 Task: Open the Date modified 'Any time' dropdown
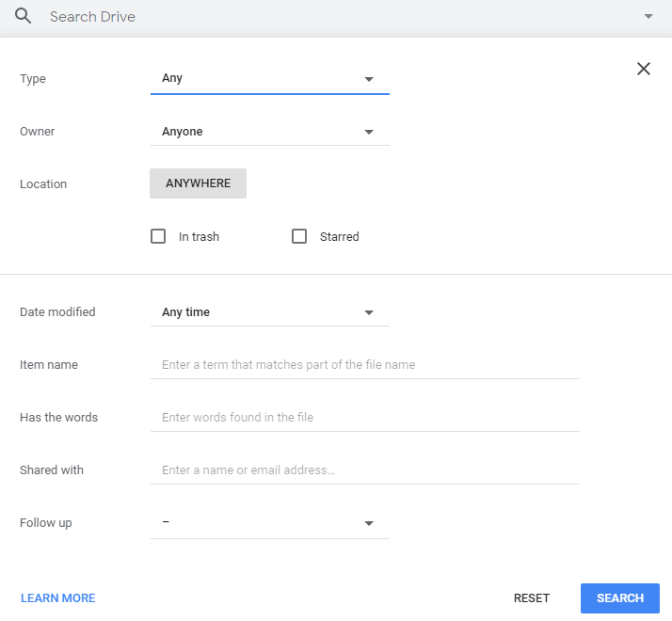(x=269, y=312)
